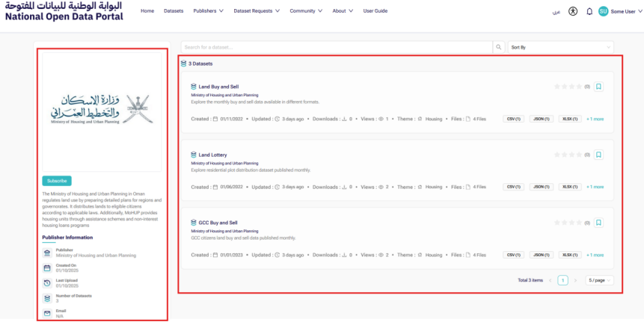Bookmark the GCC Buy and Sell dataset
This screenshot has width=644, height=322.
coord(599,223)
